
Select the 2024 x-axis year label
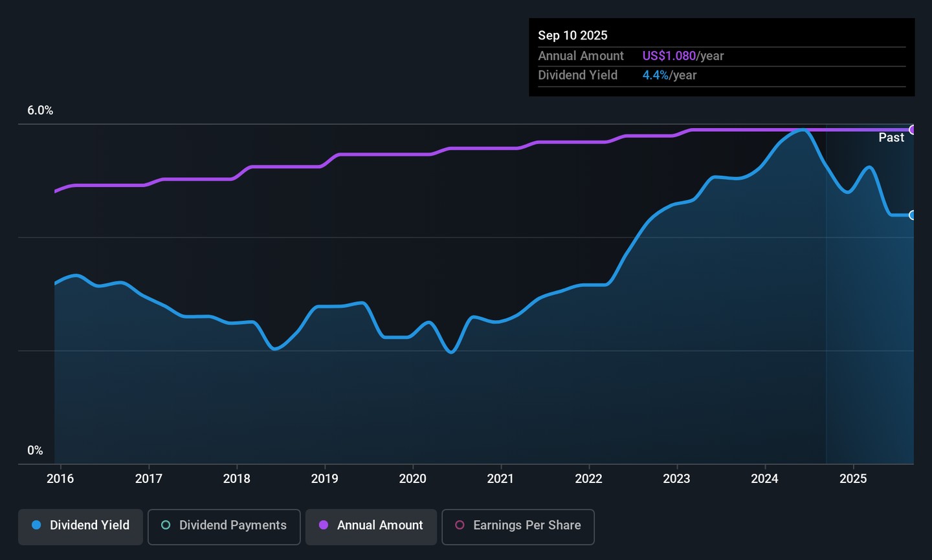(x=765, y=479)
